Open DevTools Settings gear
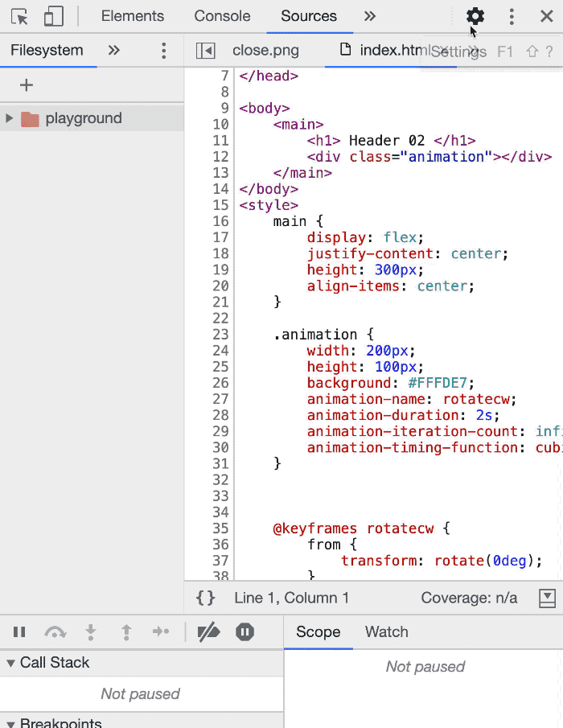This screenshot has height=728, width=563. [x=475, y=16]
